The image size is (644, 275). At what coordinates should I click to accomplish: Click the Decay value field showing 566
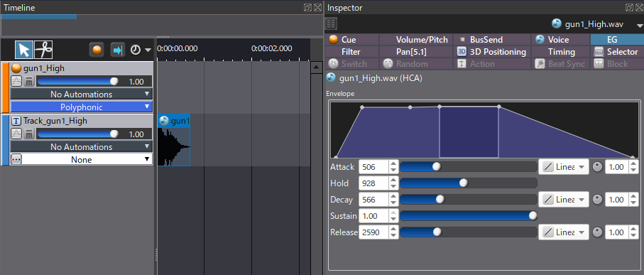click(373, 200)
